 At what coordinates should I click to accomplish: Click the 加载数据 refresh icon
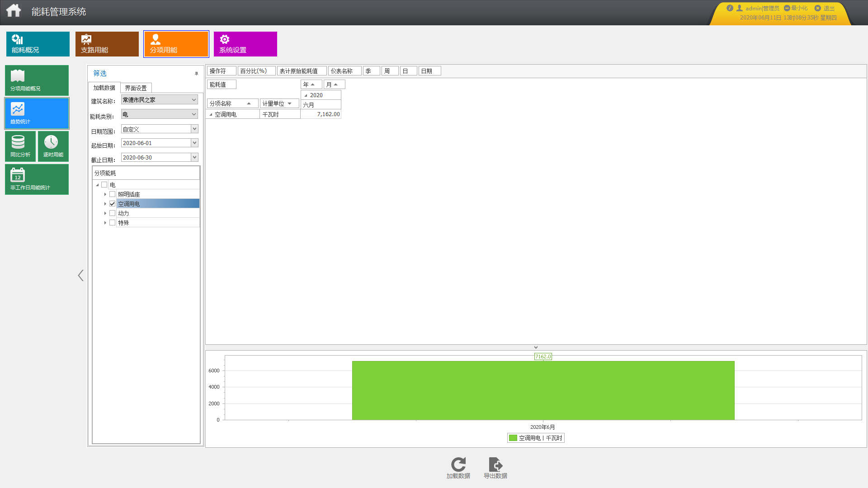[x=458, y=465]
